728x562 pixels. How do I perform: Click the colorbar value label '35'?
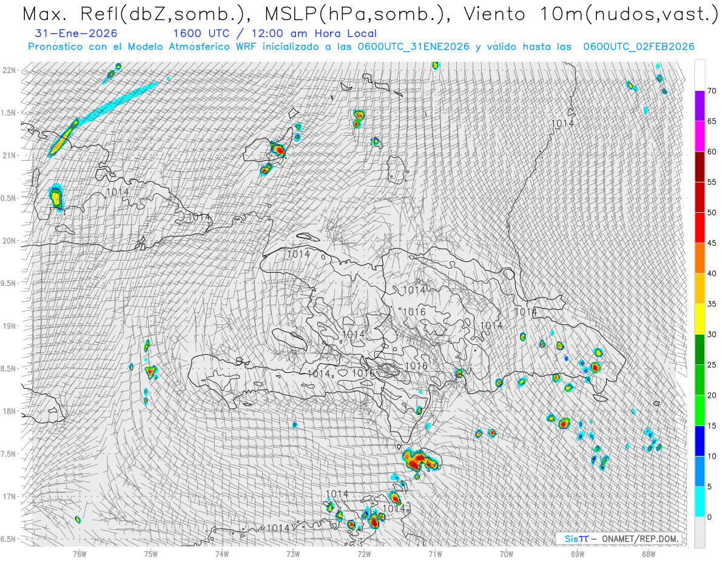712,304
